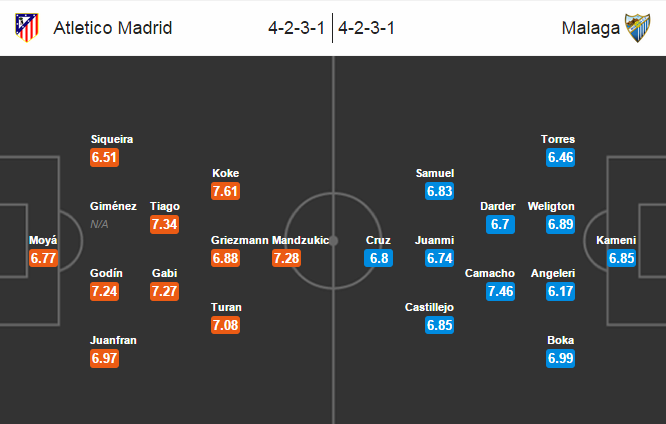Viewport: 666px width, 424px height.
Task: Click Weligton's 6.89 rating badge
Action: (561, 224)
